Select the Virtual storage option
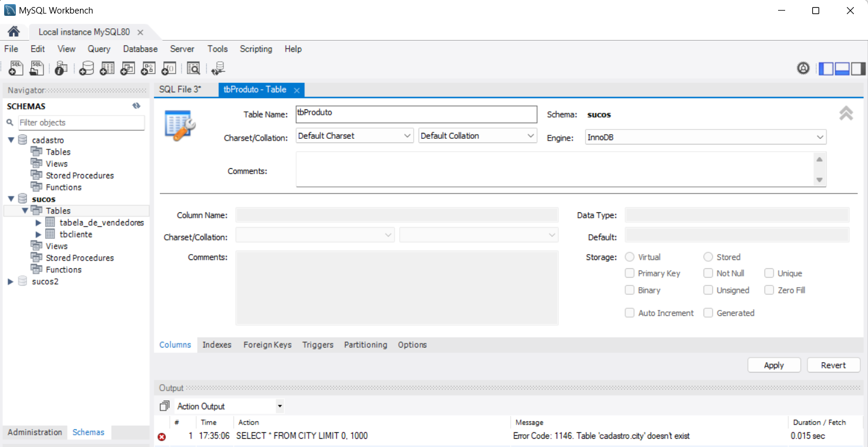This screenshot has width=868, height=447. (629, 257)
